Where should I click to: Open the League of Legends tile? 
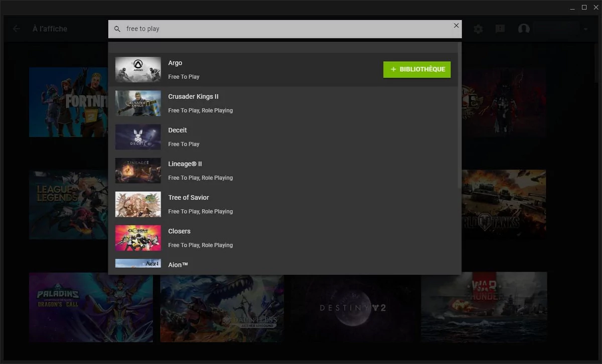coord(68,205)
